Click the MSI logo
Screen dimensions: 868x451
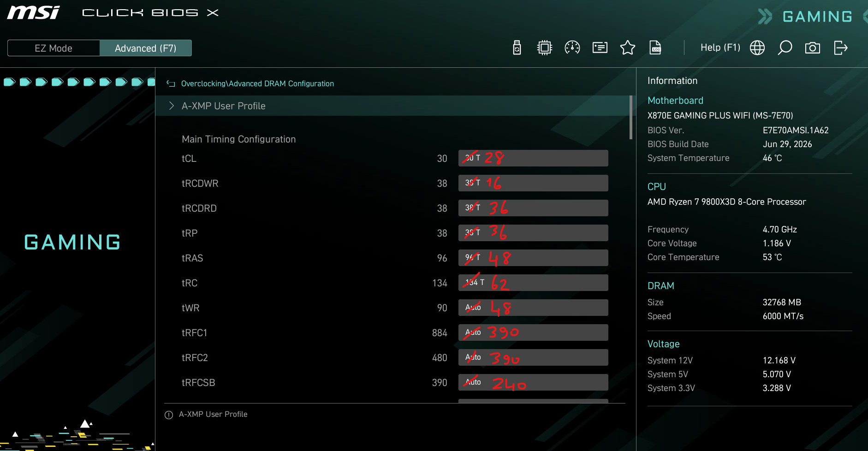tap(34, 12)
